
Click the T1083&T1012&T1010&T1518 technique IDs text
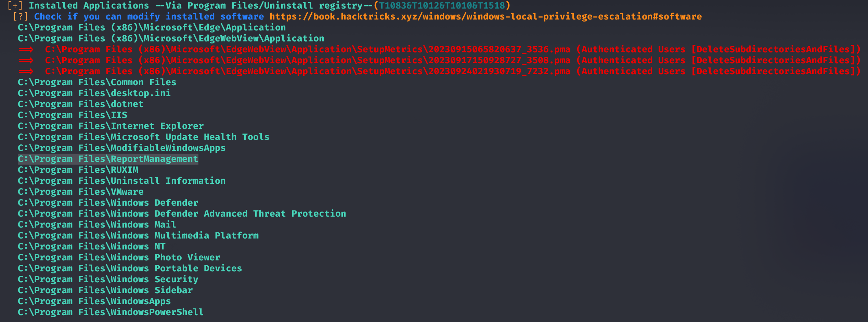(442, 5)
